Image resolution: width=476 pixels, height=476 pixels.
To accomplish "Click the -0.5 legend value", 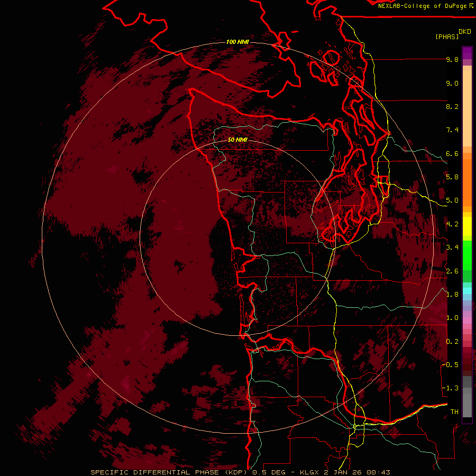I will [x=450, y=365].
